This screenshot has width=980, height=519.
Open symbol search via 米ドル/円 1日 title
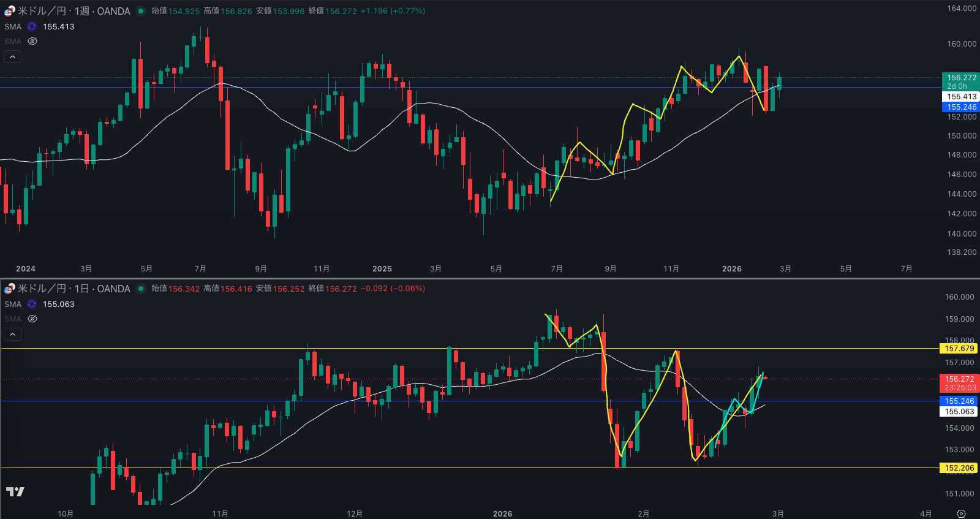73,289
